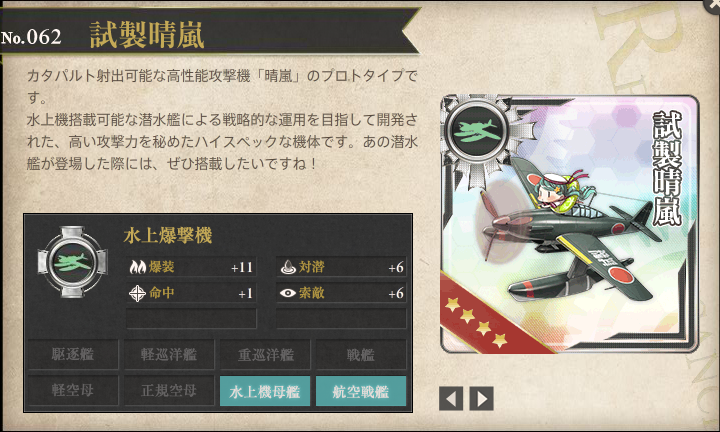
Task: Click the 索敵 eye icon
Action: click(x=288, y=293)
